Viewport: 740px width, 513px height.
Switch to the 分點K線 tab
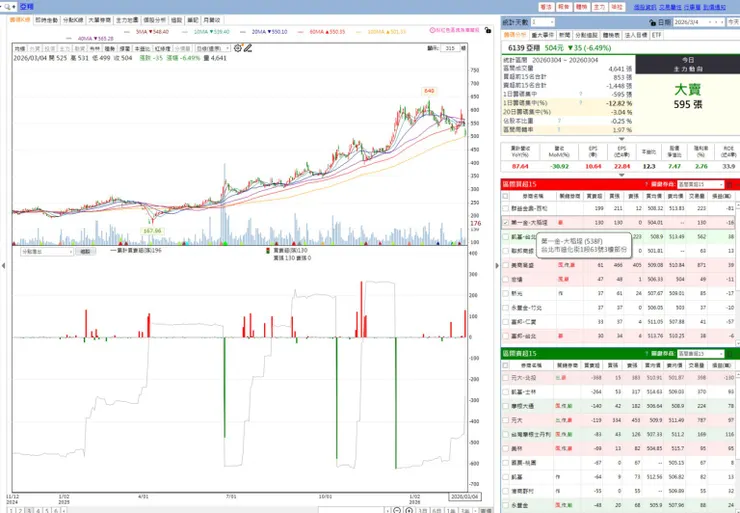(73, 20)
